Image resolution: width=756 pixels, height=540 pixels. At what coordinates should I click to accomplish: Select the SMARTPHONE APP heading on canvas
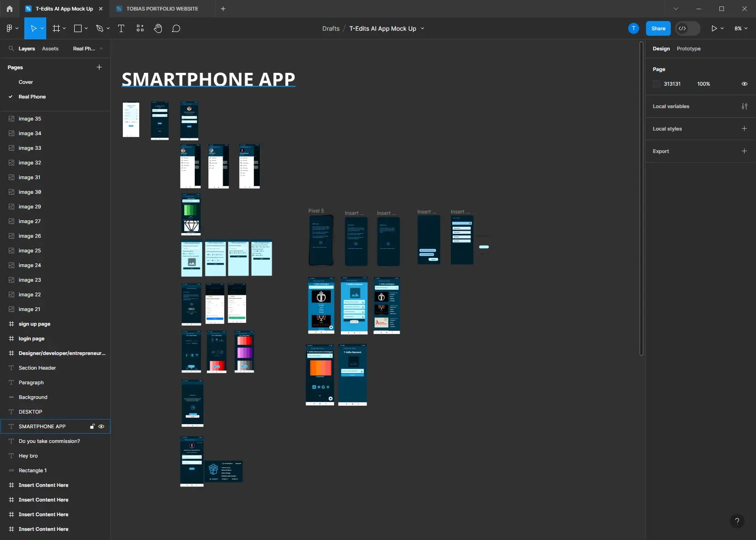(208, 79)
